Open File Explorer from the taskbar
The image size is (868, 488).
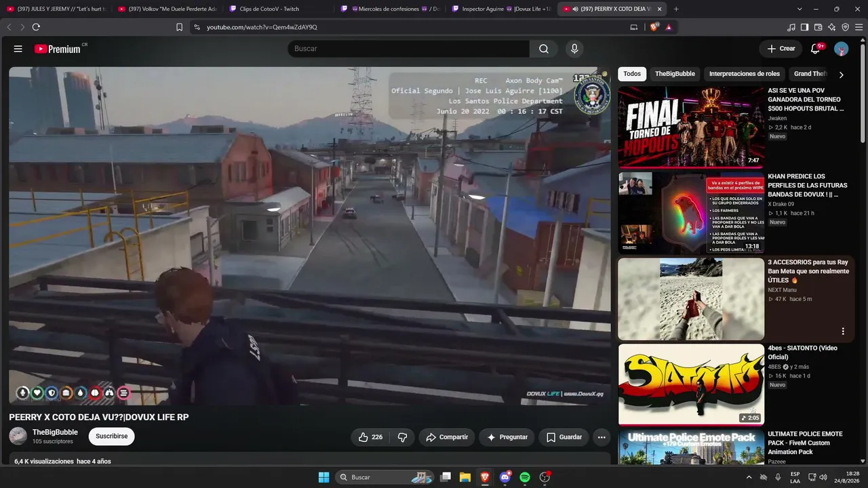[x=465, y=477]
